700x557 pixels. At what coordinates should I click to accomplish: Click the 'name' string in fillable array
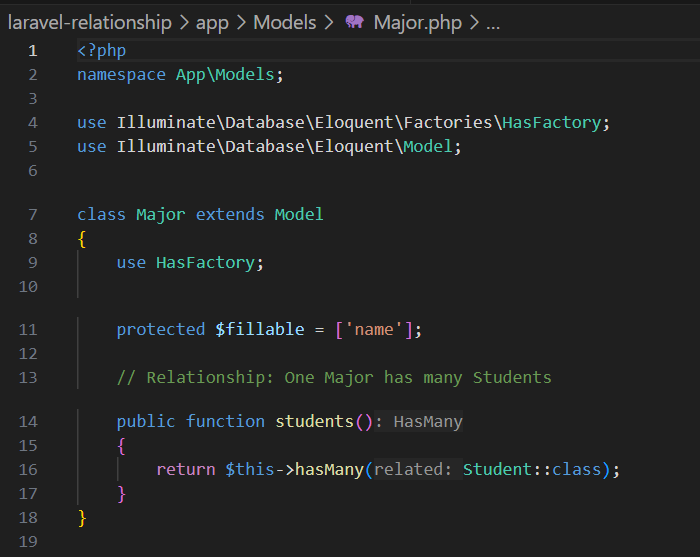click(x=374, y=329)
